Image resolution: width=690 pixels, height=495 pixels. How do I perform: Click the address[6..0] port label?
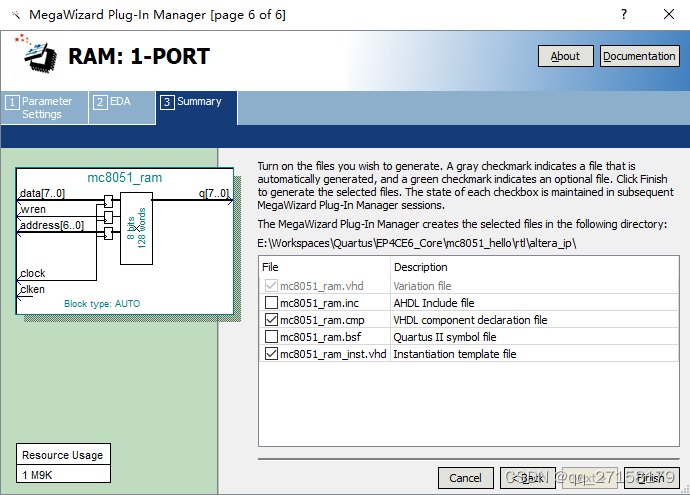52,225
